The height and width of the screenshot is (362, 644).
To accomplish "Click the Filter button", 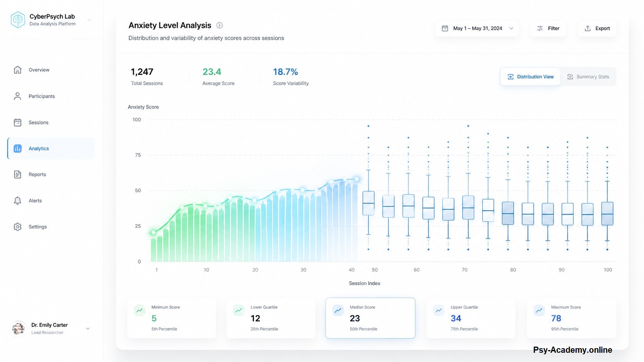I will click(548, 28).
